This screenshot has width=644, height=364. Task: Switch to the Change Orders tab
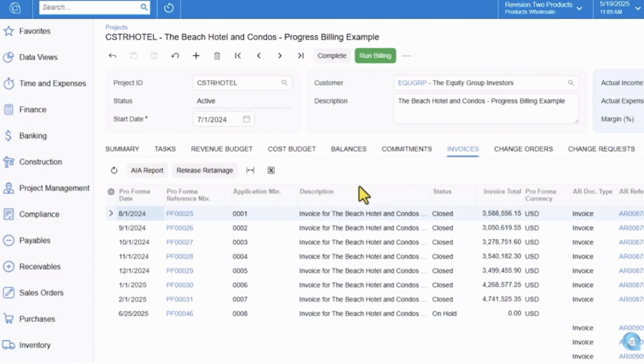pos(523,149)
